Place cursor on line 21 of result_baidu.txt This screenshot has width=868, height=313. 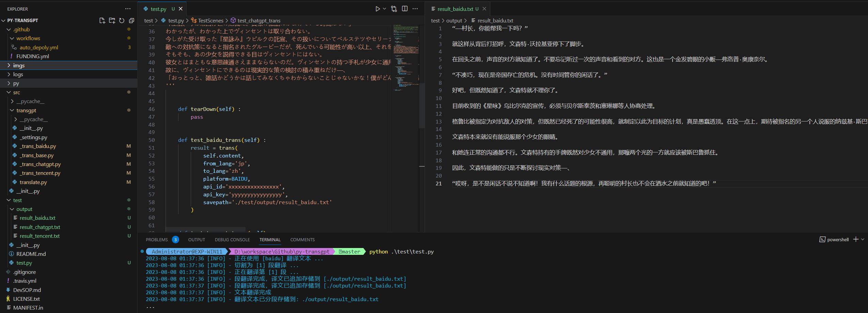584,183
